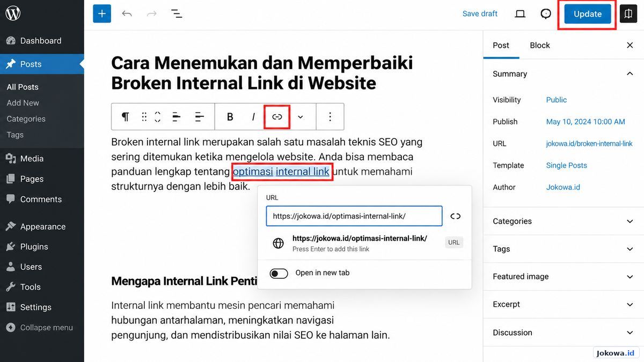Open Tags in admin submenu
The height and width of the screenshot is (362, 644).
pyautogui.click(x=15, y=135)
